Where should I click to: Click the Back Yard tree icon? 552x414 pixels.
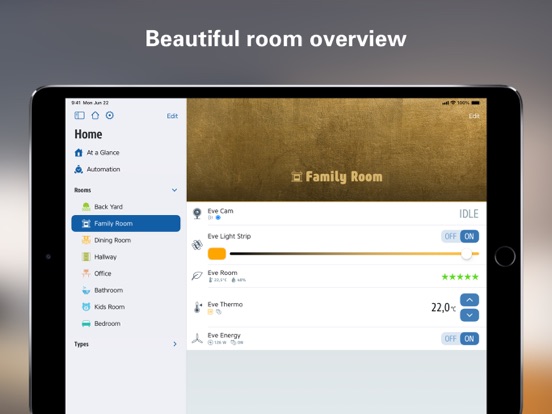click(x=86, y=207)
